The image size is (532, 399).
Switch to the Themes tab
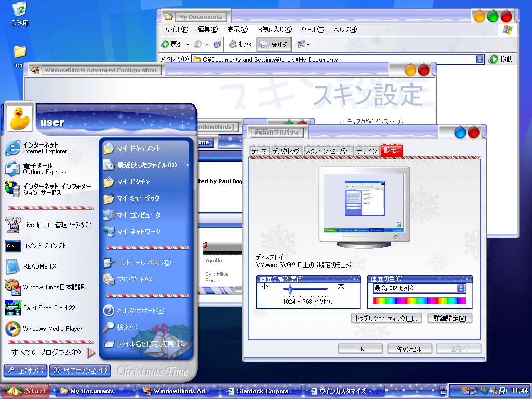coord(260,151)
